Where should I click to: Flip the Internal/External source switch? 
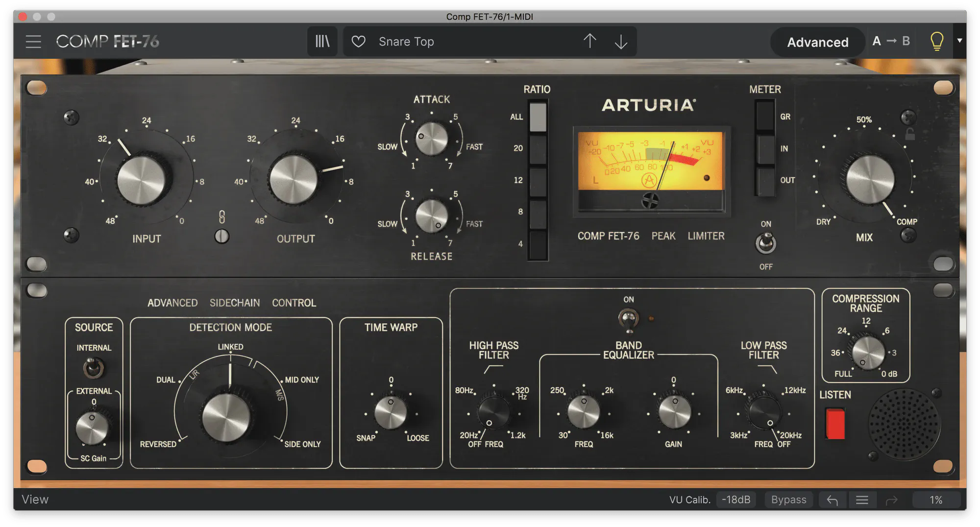[x=93, y=368]
